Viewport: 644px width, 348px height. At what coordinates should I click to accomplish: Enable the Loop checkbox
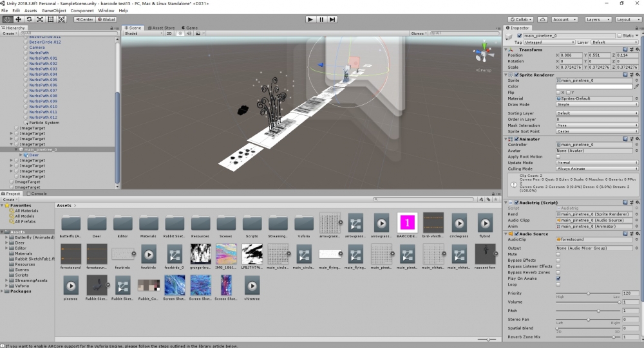558,284
